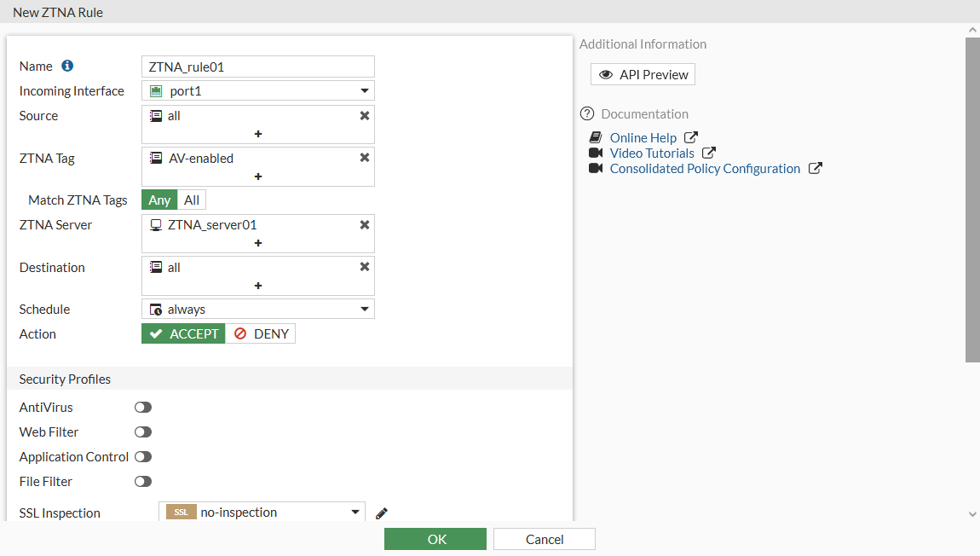Remove ZTNA_server01 from ZTNA Server
980x556 pixels.
pyautogui.click(x=365, y=225)
